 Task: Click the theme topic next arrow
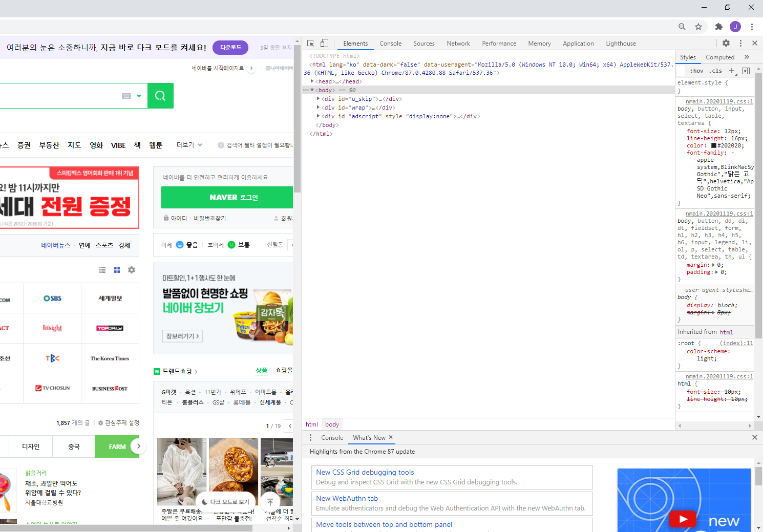click(x=138, y=446)
